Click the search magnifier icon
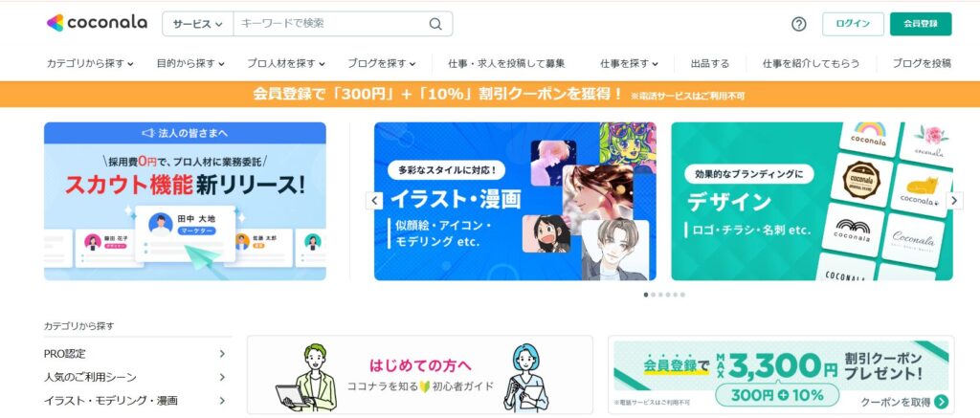980x418 pixels. click(435, 24)
